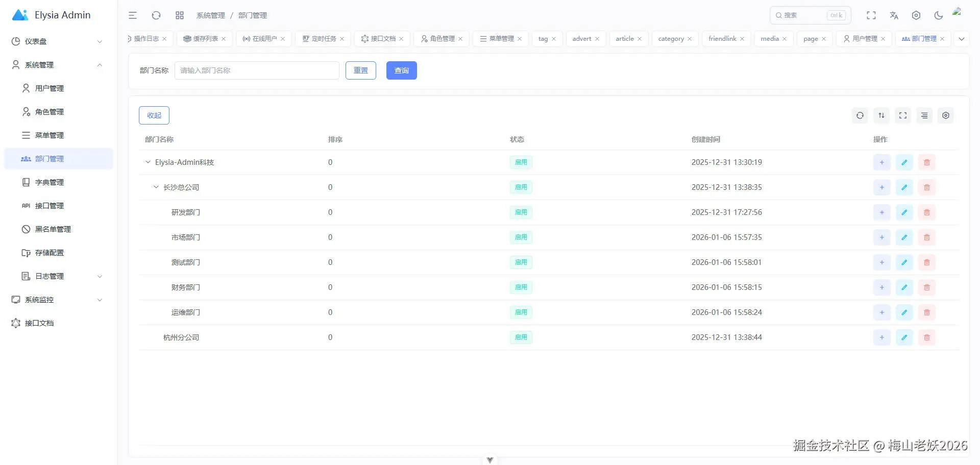The height and width of the screenshot is (465, 980).
Task: Click the Elysia Admin logo
Action: pyautogui.click(x=51, y=15)
